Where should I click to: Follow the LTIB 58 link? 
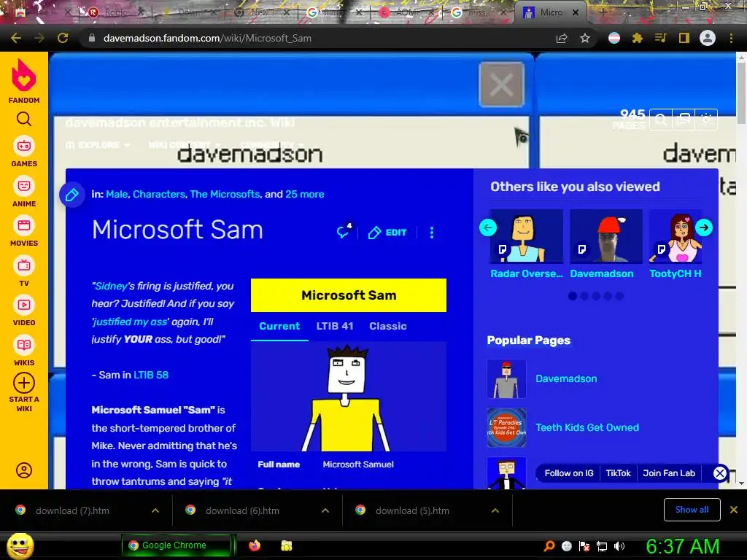151,376
